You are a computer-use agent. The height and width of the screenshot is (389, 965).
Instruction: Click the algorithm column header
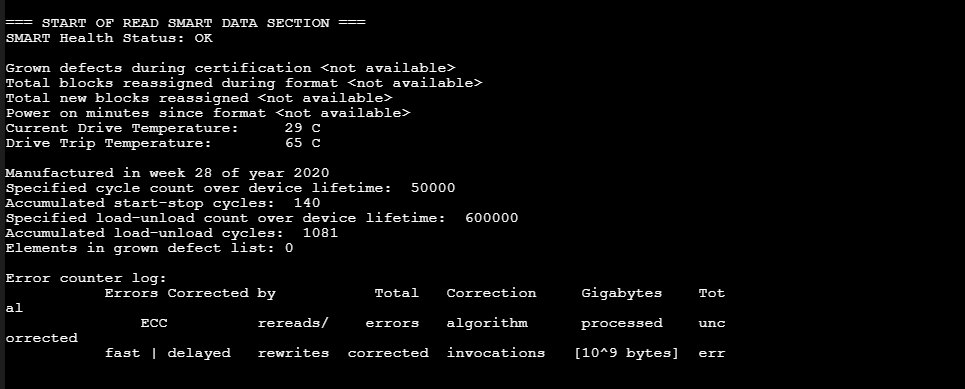pos(487,323)
